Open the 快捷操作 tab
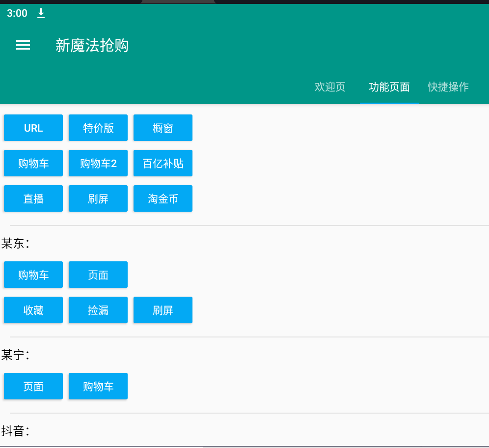This screenshot has width=489, height=448. (x=448, y=87)
